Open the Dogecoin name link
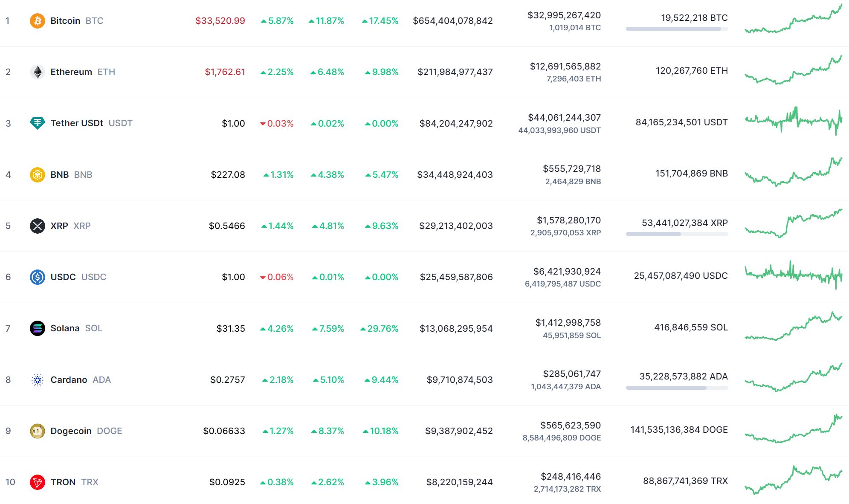 [x=71, y=431]
